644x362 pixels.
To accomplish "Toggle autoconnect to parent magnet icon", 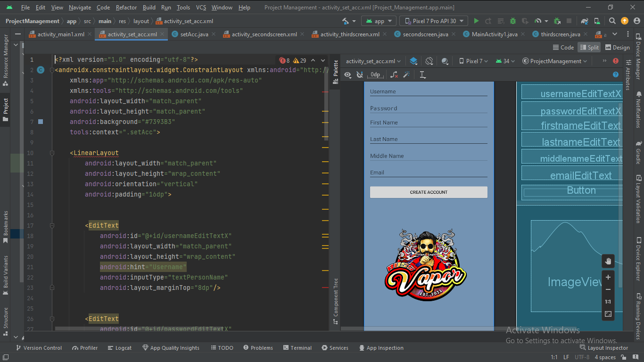I will (360, 75).
